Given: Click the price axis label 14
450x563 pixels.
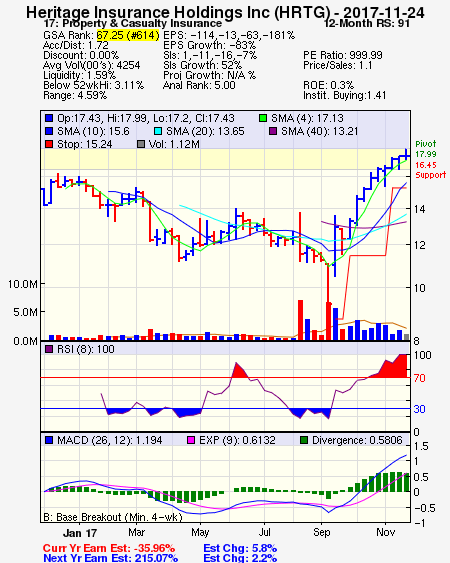Looking at the screenshot, I should [x=419, y=209].
